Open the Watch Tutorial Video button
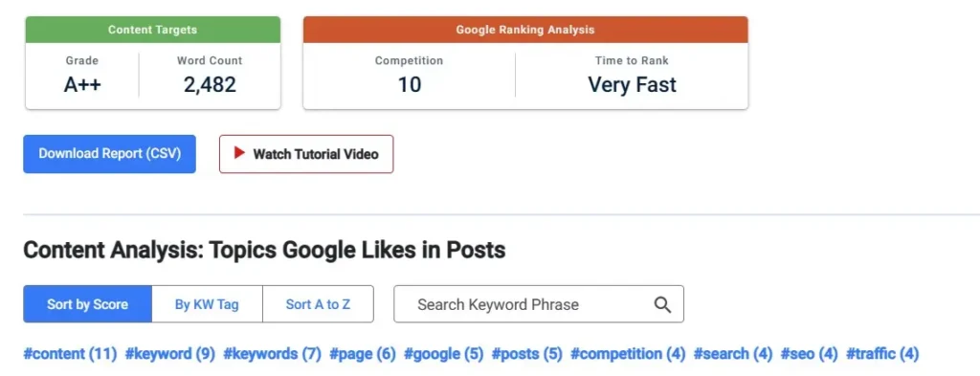Screen dimensions: 980x376 [x=306, y=154]
